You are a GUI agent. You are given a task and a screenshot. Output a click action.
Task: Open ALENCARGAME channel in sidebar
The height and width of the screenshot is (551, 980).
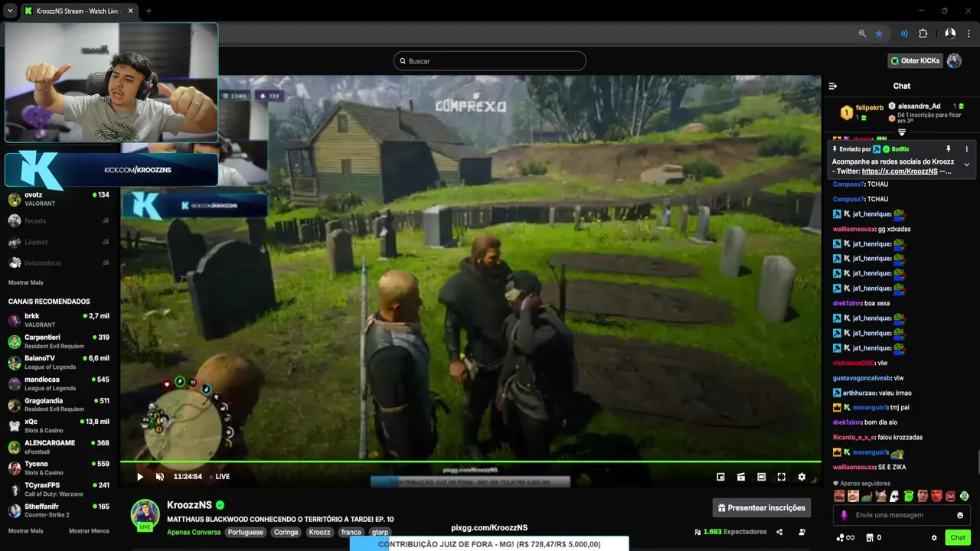pyautogui.click(x=59, y=447)
